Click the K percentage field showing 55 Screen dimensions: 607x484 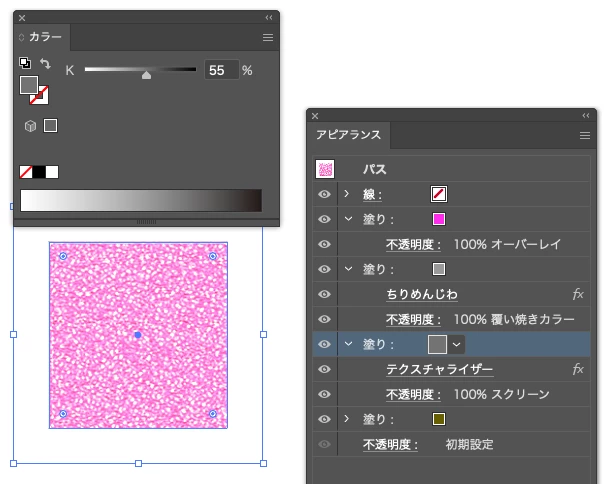[x=221, y=70]
